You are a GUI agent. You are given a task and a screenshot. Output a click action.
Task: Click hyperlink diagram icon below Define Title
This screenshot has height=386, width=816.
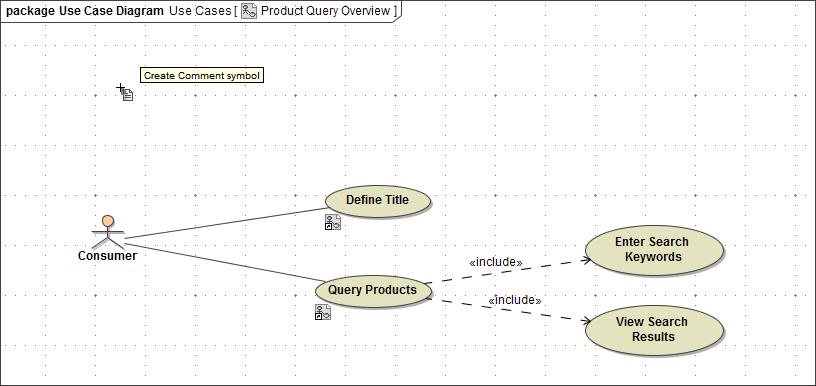333,222
